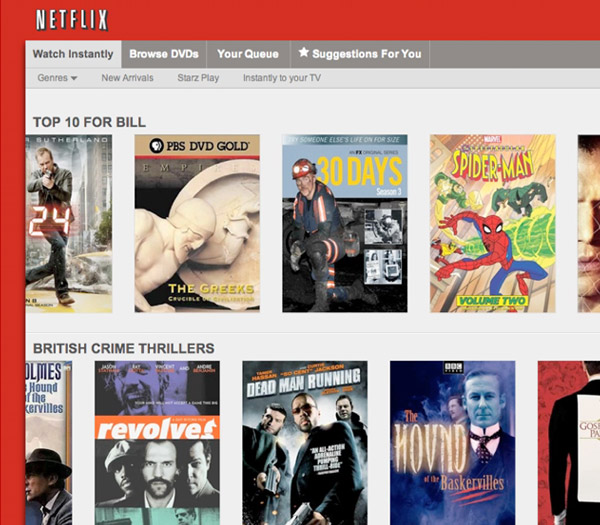Open the 24 series poster
600x525 pixels.
(69, 223)
